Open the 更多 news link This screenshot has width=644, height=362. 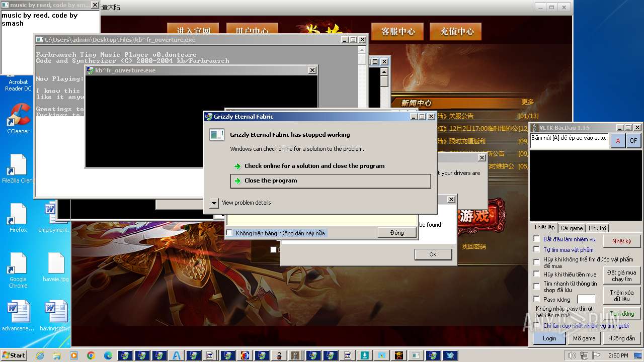point(527,102)
